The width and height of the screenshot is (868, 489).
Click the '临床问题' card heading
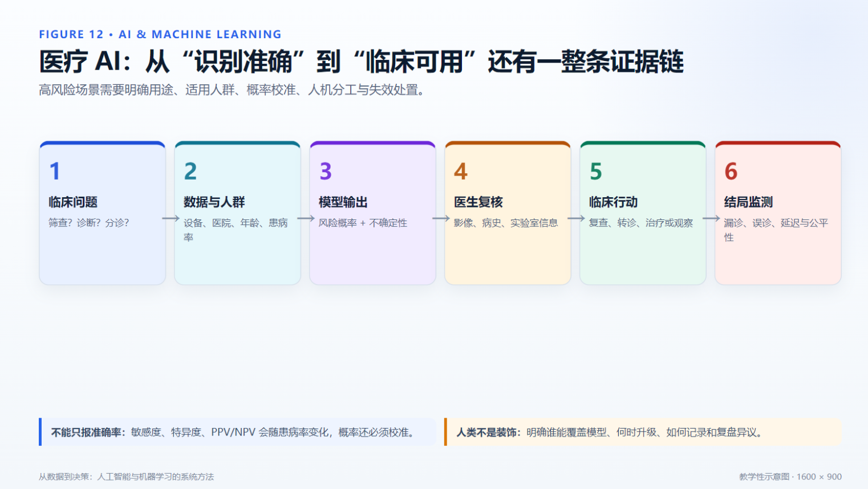click(73, 202)
